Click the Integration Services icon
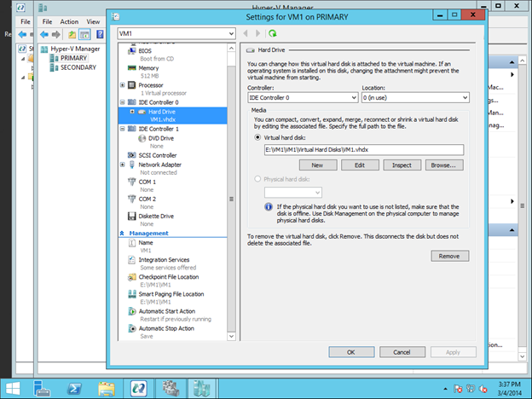The image size is (532, 399). click(x=131, y=260)
